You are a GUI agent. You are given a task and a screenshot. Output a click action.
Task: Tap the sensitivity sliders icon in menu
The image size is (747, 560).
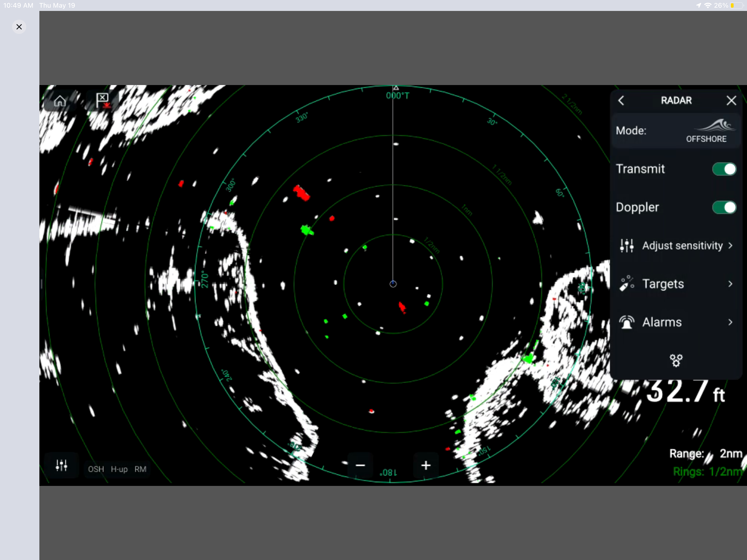tap(627, 246)
